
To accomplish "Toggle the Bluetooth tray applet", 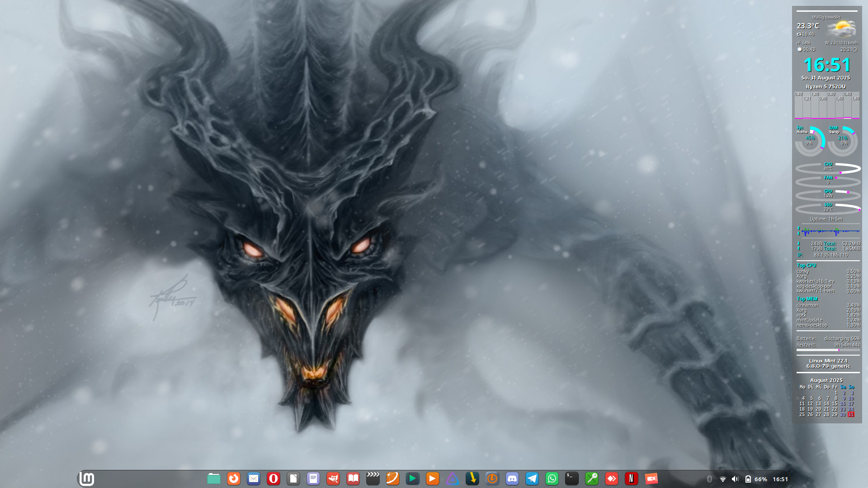I will point(709,479).
